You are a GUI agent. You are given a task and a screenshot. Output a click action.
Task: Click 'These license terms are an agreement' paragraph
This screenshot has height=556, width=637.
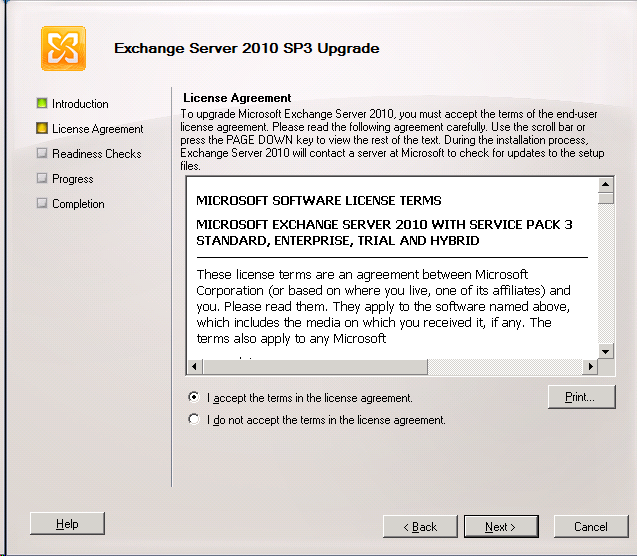point(384,306)
